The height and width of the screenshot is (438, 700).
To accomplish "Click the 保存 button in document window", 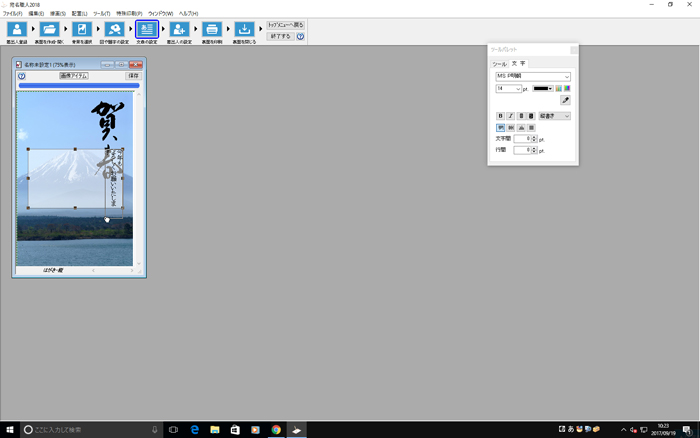I will point(133,75).
